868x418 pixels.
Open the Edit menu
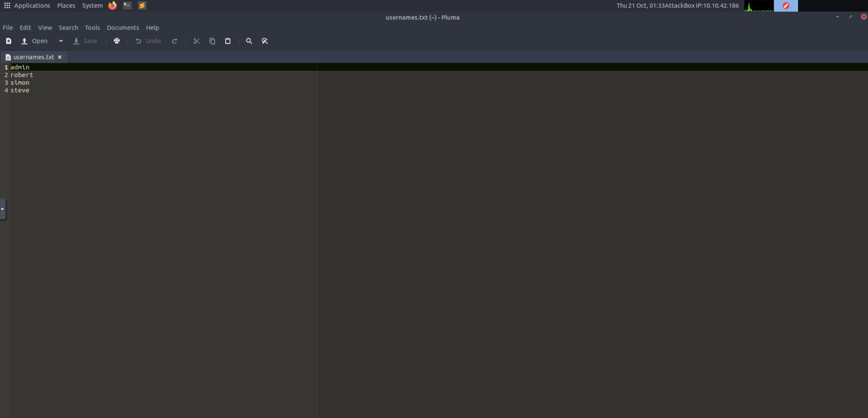(25, 28)
